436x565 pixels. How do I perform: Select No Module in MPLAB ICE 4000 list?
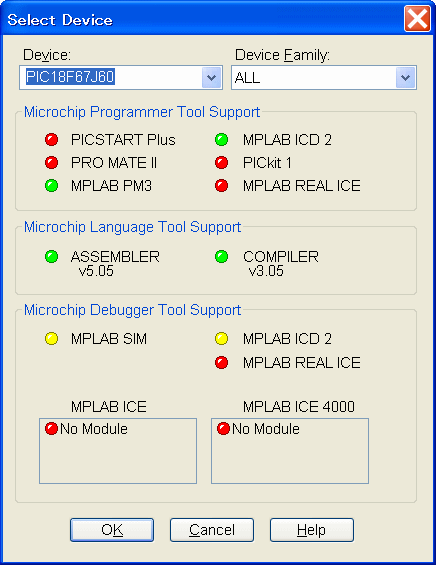coord(258,429)
